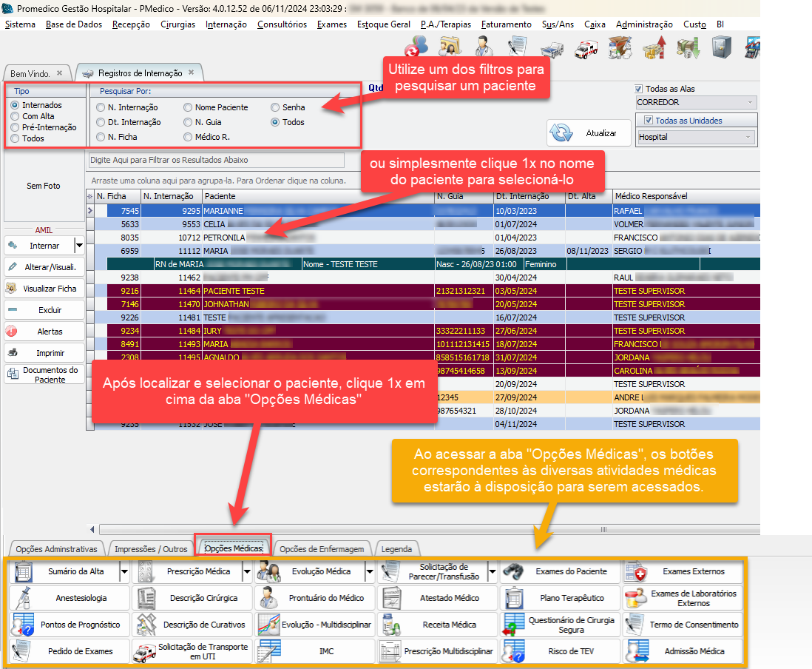Select the "Com Alta" radio option
This screenshot has height=669, width=812.
tap(16, 116)
